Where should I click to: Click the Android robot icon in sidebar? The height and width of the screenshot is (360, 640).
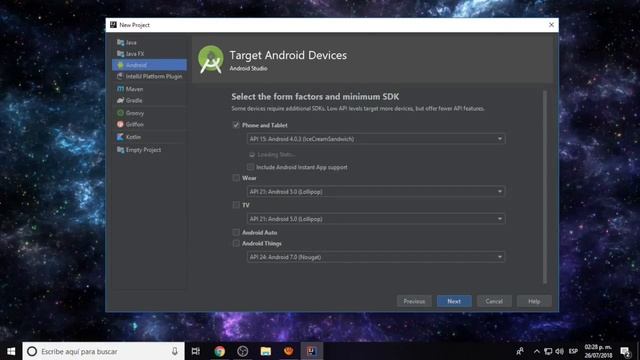point(120,65)
